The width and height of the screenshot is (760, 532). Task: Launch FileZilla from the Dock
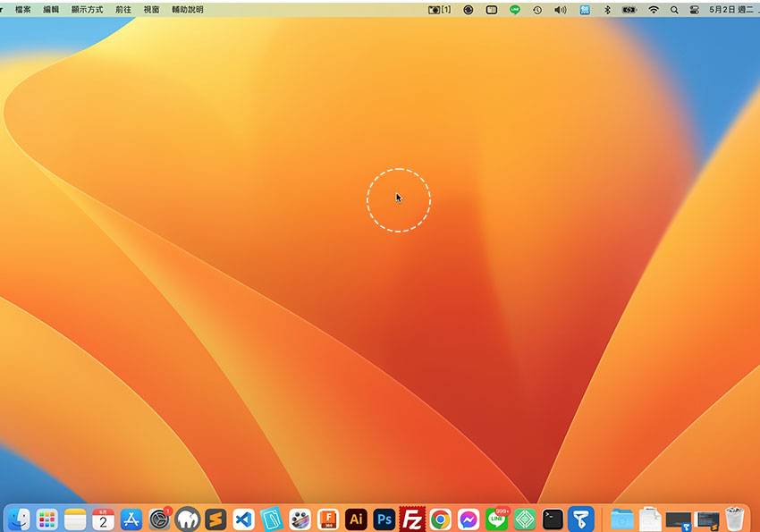412,519
